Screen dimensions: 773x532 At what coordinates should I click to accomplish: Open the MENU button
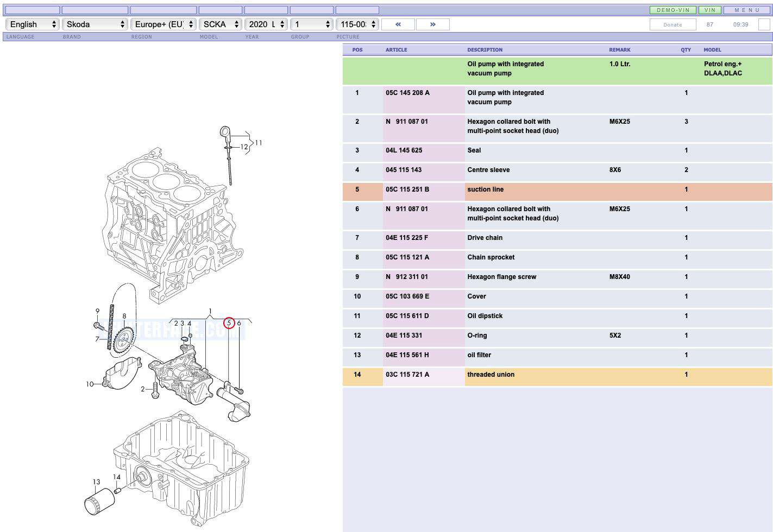(x=746, y=10)
